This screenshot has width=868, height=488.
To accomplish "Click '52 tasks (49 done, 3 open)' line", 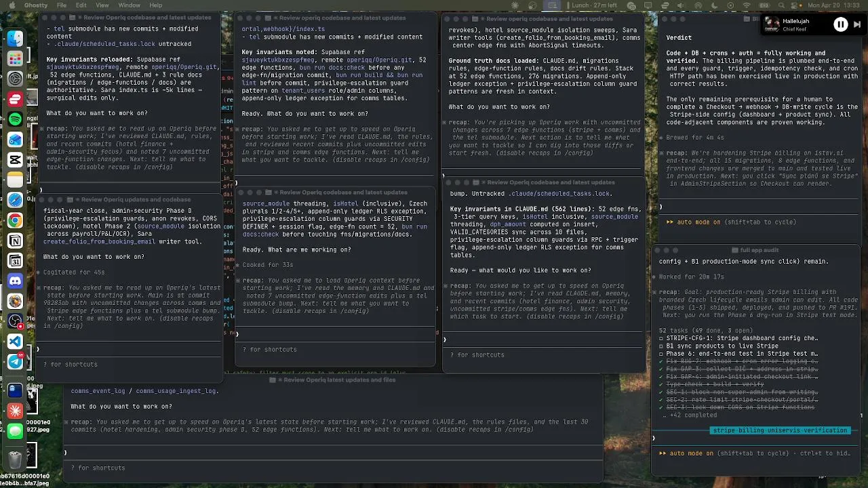I will coord(706,331).
